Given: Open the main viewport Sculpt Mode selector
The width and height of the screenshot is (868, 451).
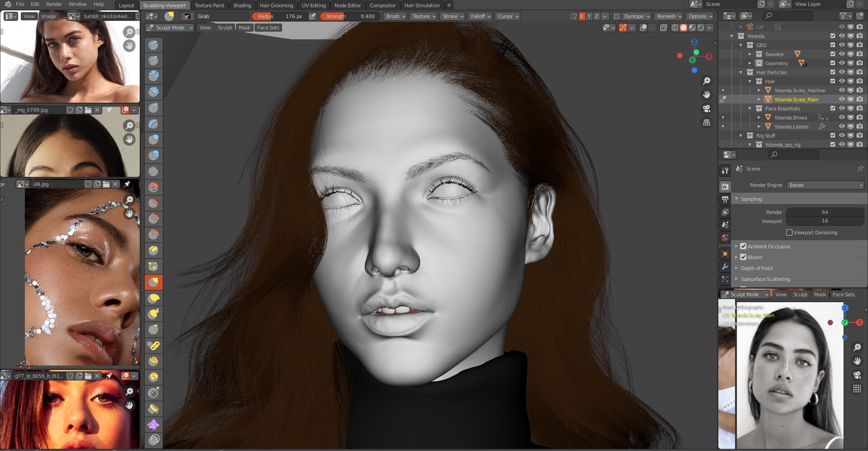Looking at the screenshot, I should 170,28.
